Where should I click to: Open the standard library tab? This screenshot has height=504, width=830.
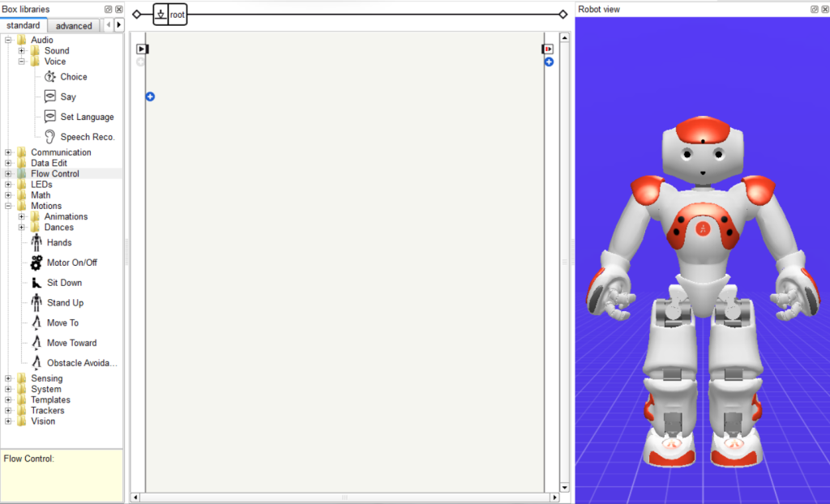click(x=23, y=26)
